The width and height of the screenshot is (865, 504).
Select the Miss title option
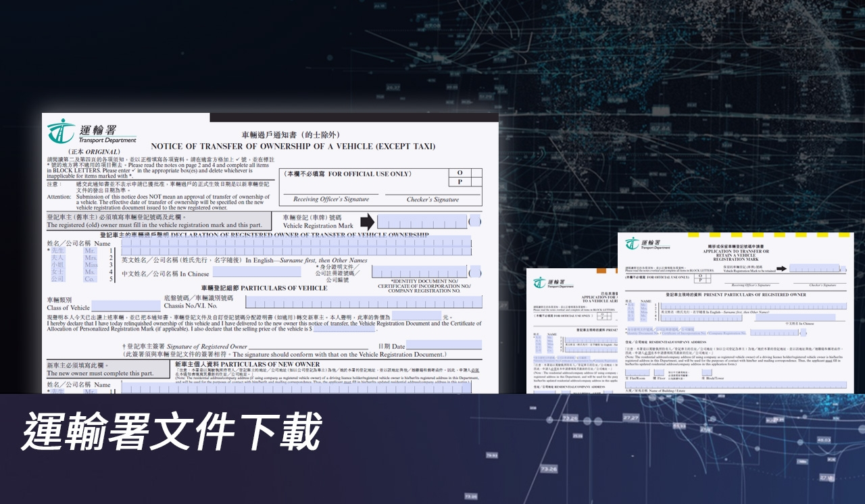[x=91, y=265]
